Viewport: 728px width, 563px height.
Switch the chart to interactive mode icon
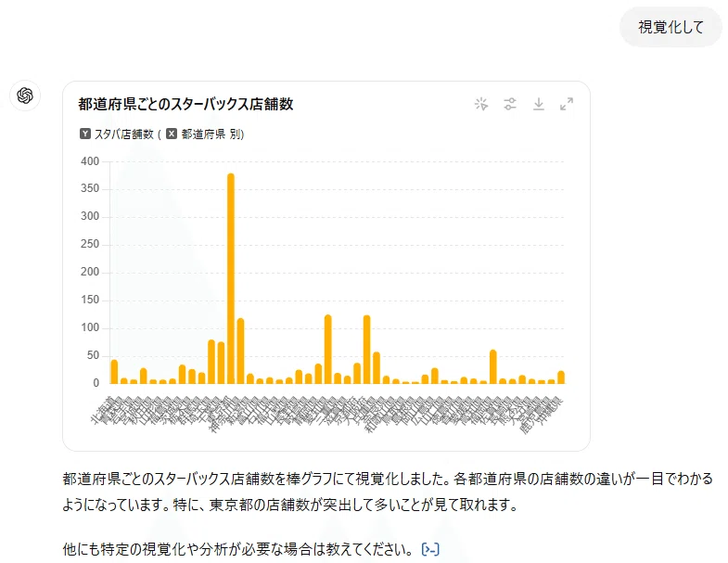(481, 104)
